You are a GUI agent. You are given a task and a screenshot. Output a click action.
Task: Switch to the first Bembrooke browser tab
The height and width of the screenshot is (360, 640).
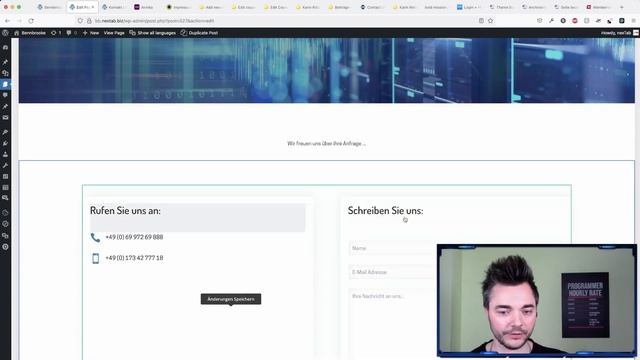click(x=49, y=7)
